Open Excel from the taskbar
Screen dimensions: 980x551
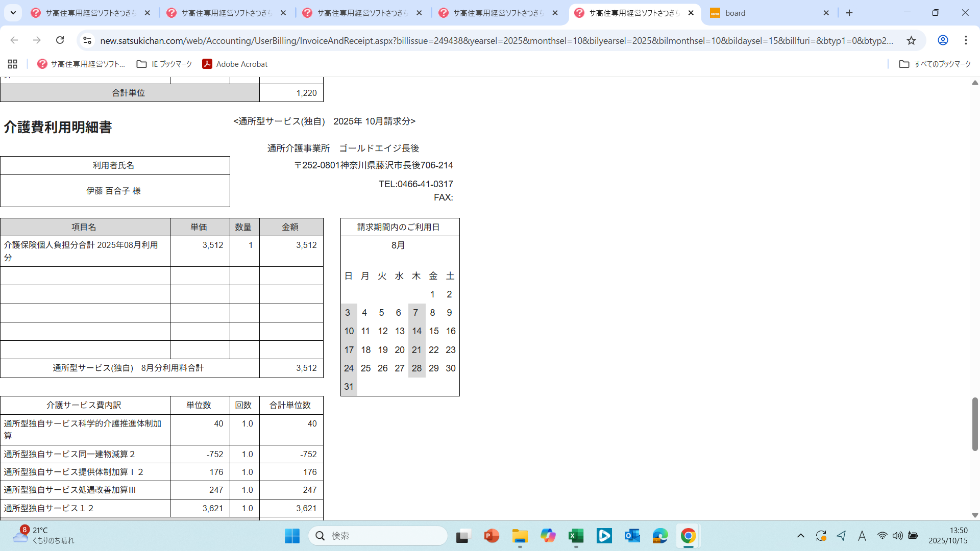point(576,536)
